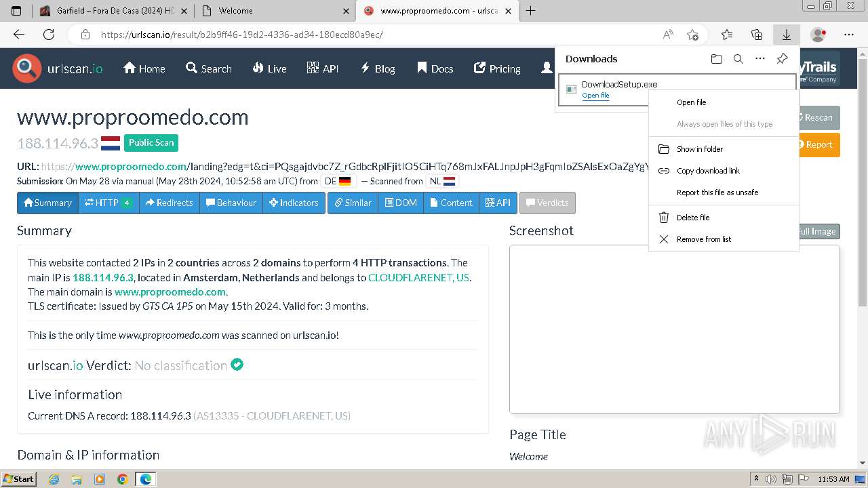
Task: Pin the Downloads panel
Action: (x=782, y=59)
